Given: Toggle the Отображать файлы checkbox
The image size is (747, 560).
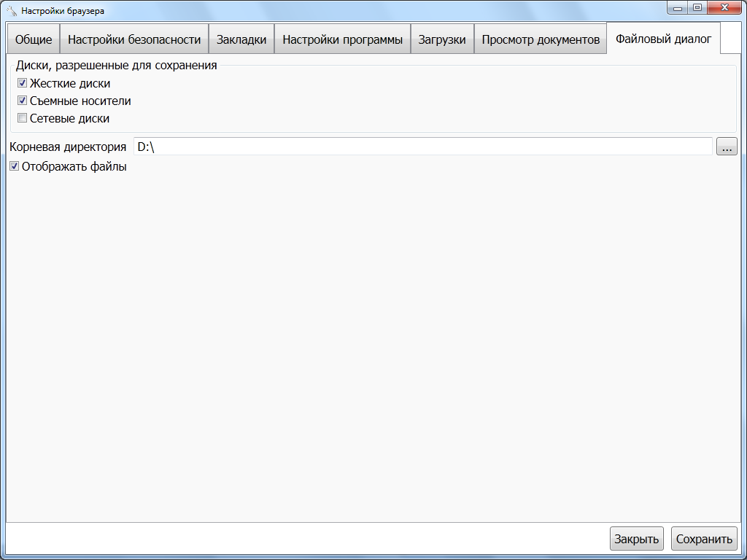Looking at the screenshot, I should (15, 166).
